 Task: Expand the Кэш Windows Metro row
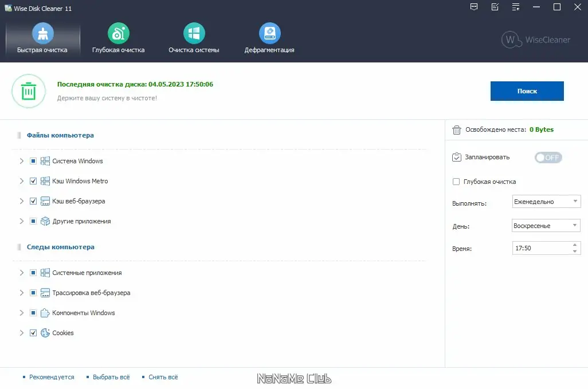21,181
